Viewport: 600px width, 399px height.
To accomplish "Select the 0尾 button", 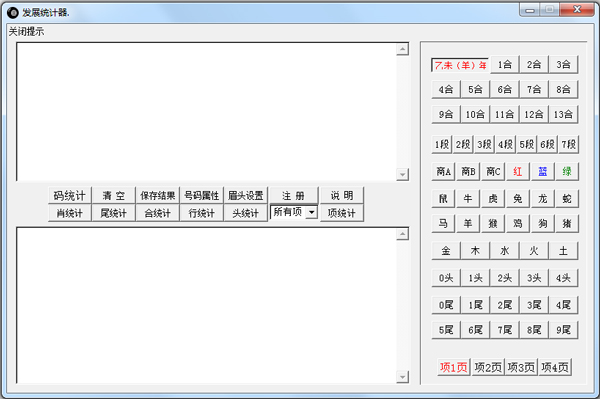I will pyautogui.click(x=446, y=305).
